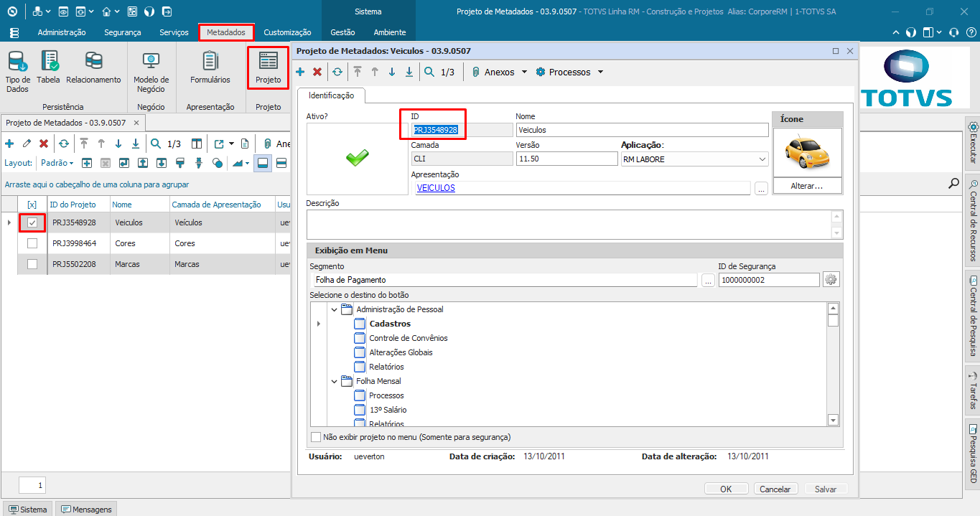This screenshot has height=516, width=980.
Task: Click the tree list vertical scrollbar
Action: (833, 364)
